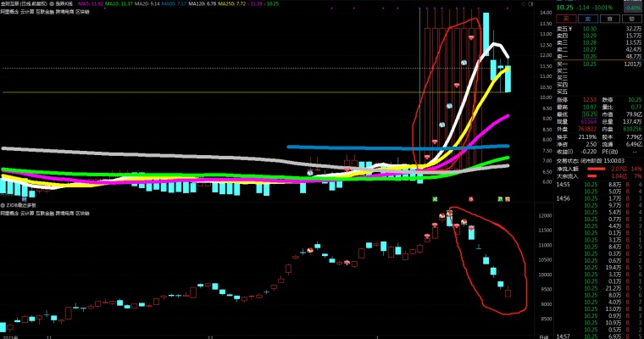644x339 pixels.
Task: Click the green -0.40% index badge
Action: click(x=630, y=8)
